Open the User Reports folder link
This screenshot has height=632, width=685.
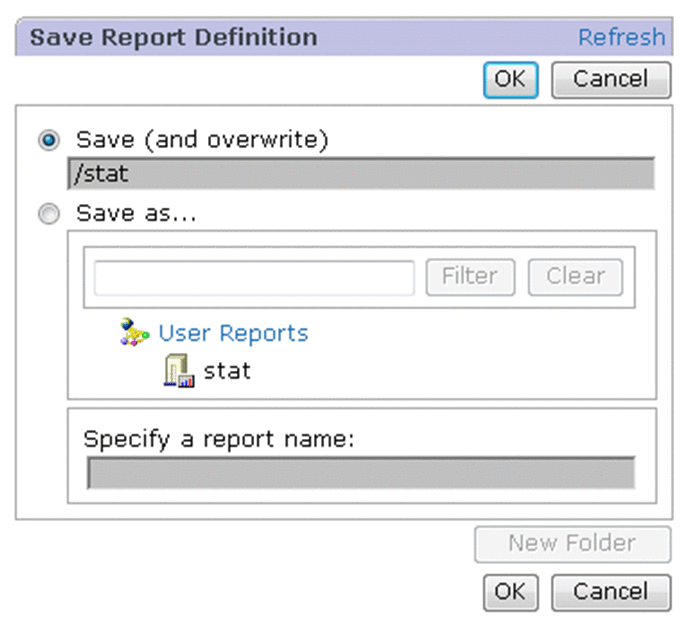(x=233, y=333)
